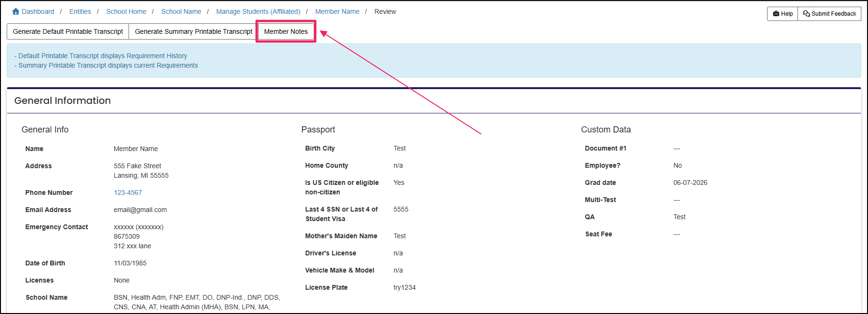Click phone number 123-4567 link
This screenshot has height=314, width=868.
(x=128, y=192)
